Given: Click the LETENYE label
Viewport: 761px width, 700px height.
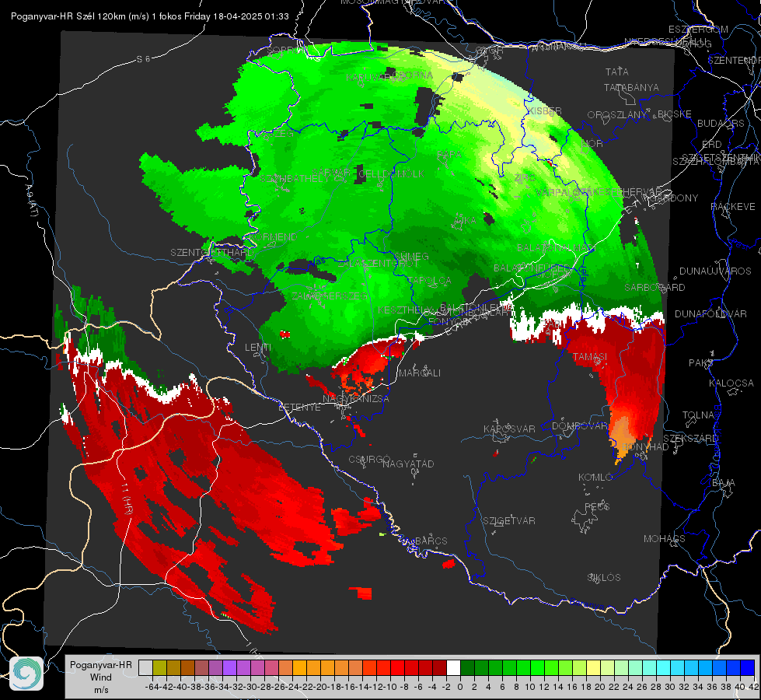Looking at the screenshot, I should (x=299, y=408).
